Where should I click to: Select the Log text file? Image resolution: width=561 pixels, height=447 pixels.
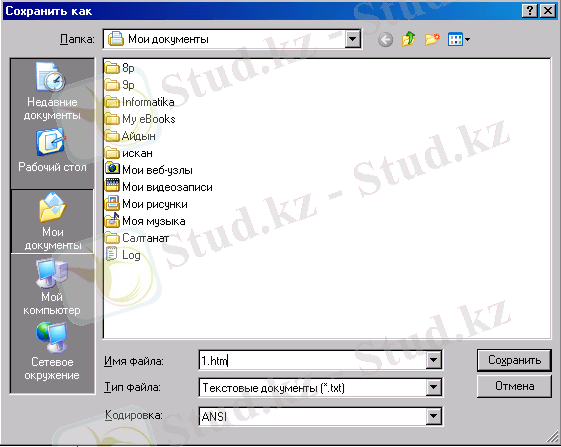pos(123,255)
